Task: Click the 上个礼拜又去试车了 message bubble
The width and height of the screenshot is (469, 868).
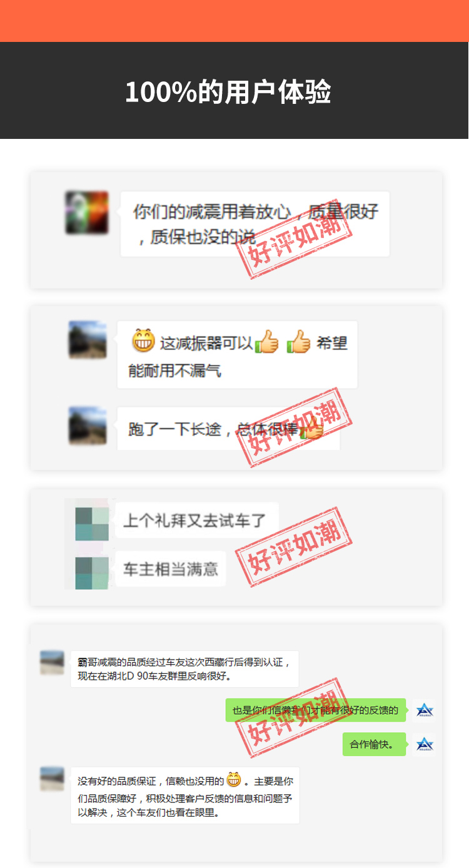Action: (196, 520)
